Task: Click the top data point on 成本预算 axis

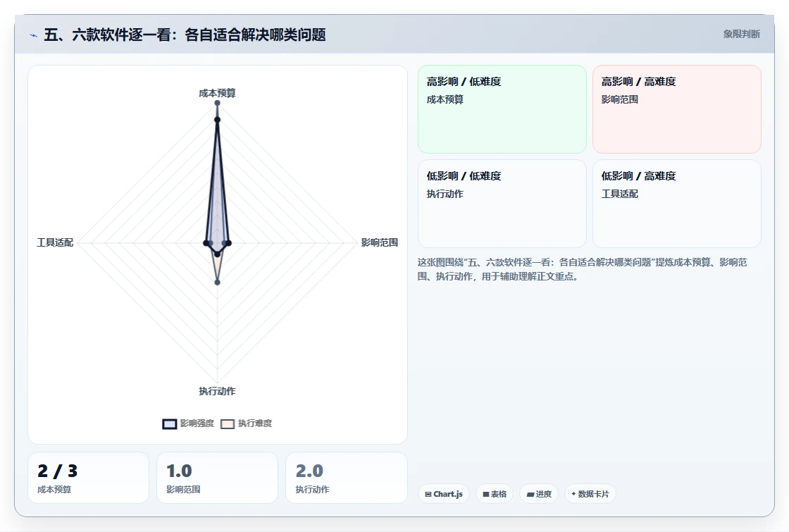Action: click(x=218, y=103)
